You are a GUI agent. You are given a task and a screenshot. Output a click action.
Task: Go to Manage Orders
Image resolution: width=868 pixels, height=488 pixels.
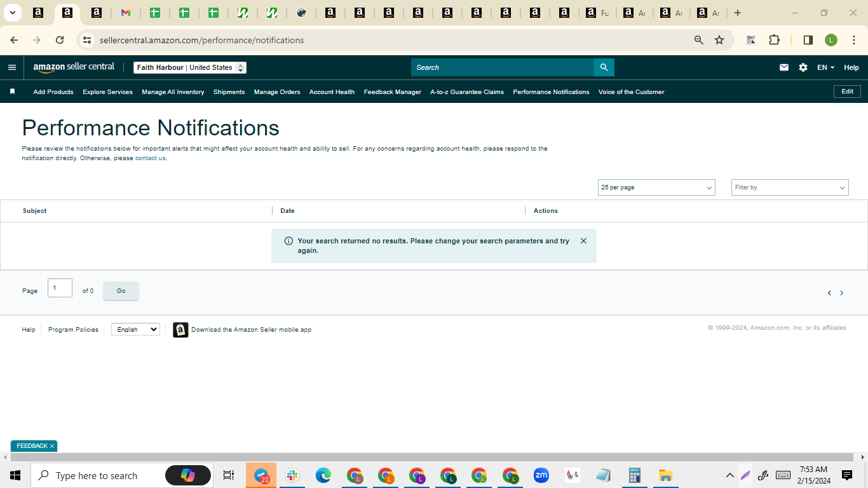pyautogui.click(x=277, y=92)
